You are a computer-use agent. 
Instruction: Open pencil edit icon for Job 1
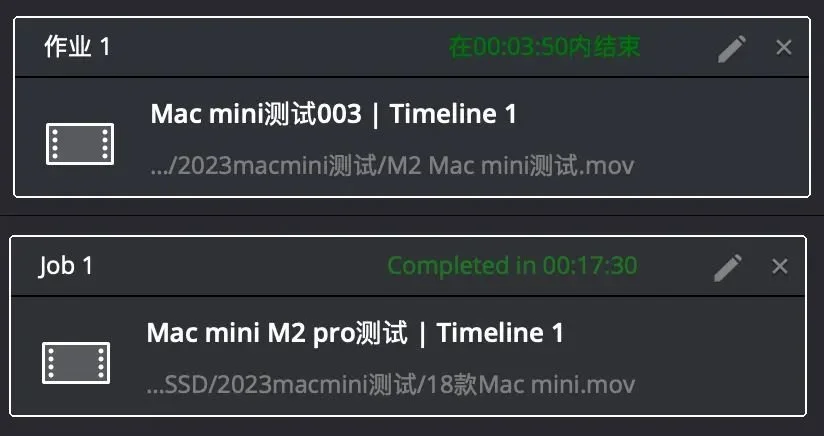[x=728, y=267]
